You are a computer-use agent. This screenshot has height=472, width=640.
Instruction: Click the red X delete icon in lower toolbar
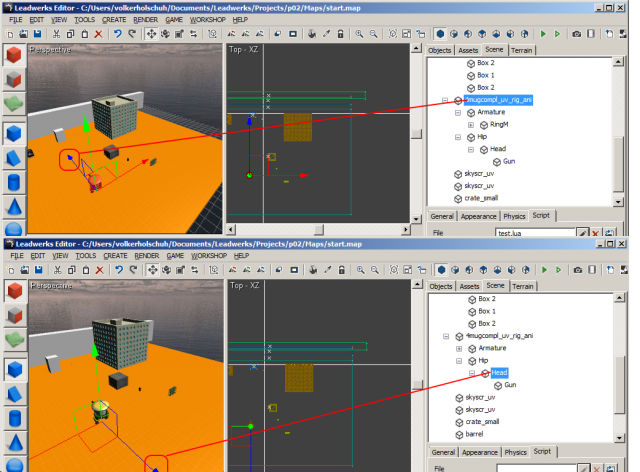tap(97, 270)
